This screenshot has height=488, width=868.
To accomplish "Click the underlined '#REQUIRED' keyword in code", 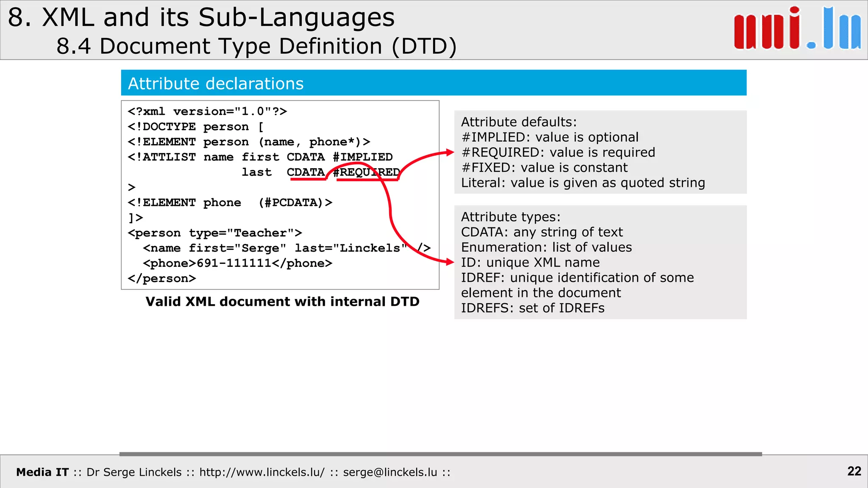I will [366, 172].
